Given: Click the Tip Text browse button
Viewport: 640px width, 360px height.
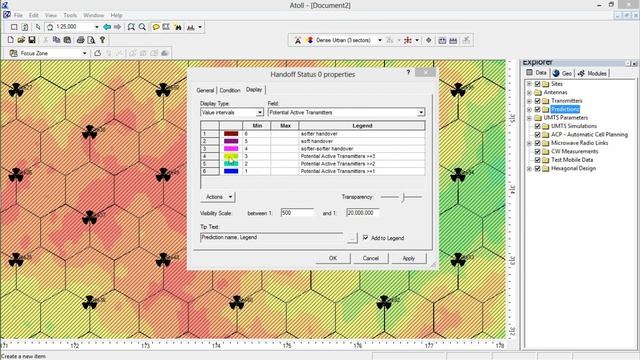Looking at the screenshot, I should pyautogui.click(x=352, y=238).
